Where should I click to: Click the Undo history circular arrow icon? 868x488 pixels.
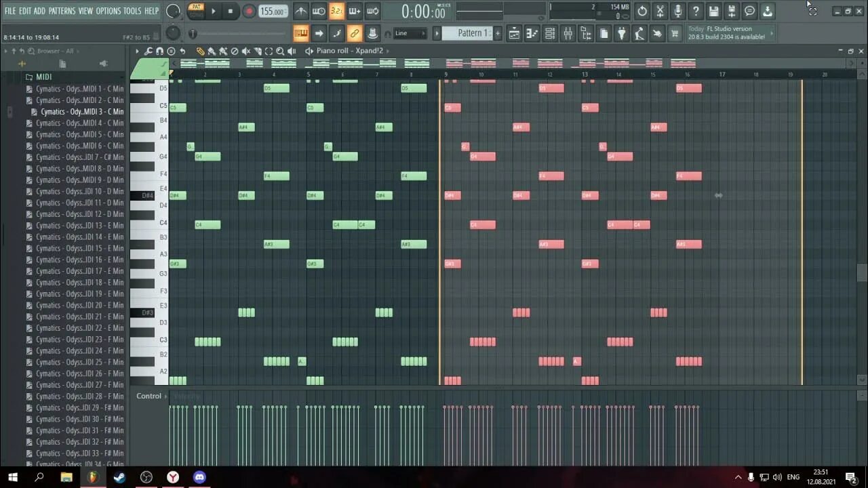click(642, 11)
